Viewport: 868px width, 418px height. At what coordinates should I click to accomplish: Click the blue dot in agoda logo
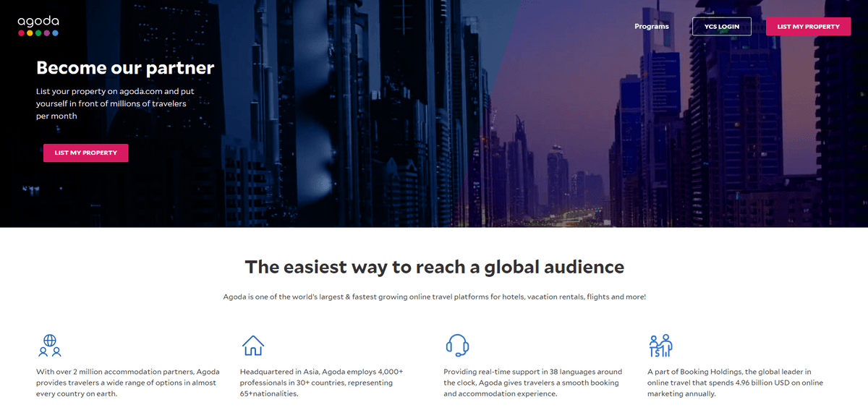pyautogui.click(x=56, y=33)
